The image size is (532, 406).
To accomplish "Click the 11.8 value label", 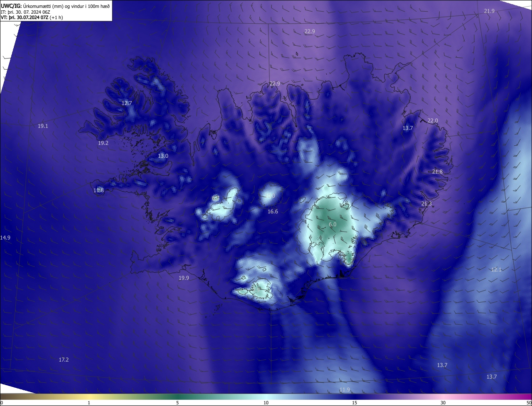I will coord(99,191).
